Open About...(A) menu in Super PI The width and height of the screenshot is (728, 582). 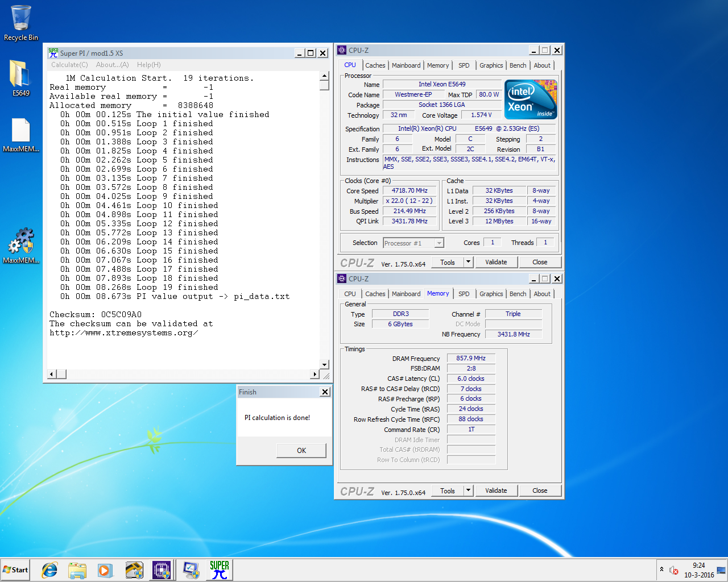[x=113, y=65]
